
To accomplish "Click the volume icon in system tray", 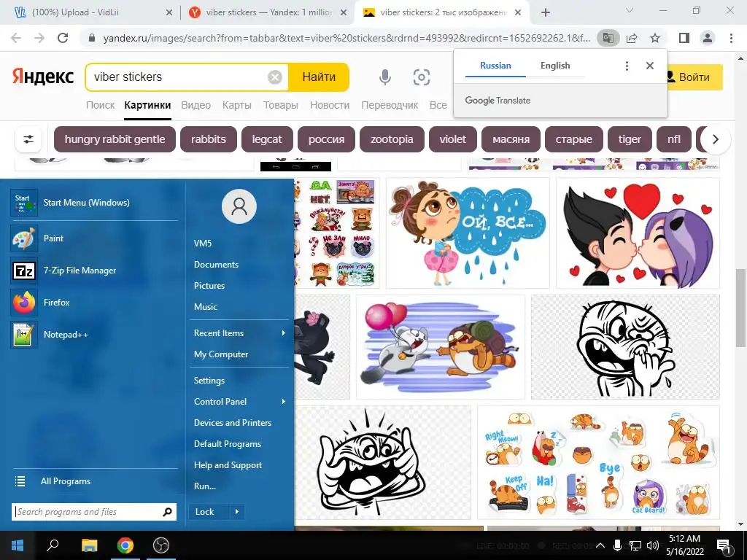I will click(x=653, y=545).
